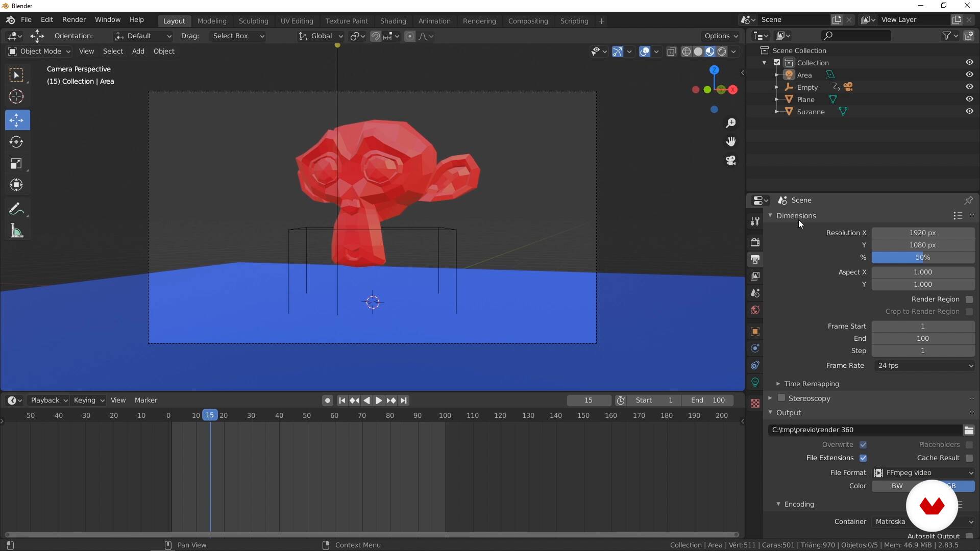The height and width of the screenshot is (551, 980).
Task: Select the Measure tool
Action: coord(17,232)
